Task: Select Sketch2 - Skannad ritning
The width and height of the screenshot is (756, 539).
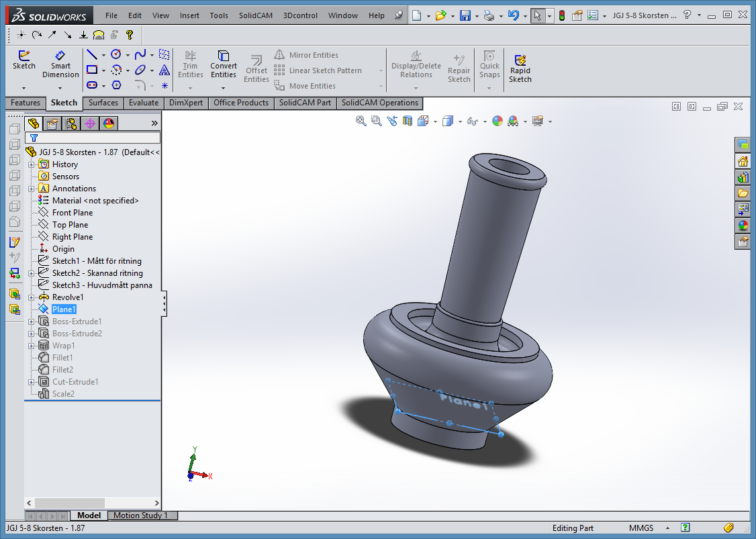Action: pyautogui.click(x=97, y=273)
